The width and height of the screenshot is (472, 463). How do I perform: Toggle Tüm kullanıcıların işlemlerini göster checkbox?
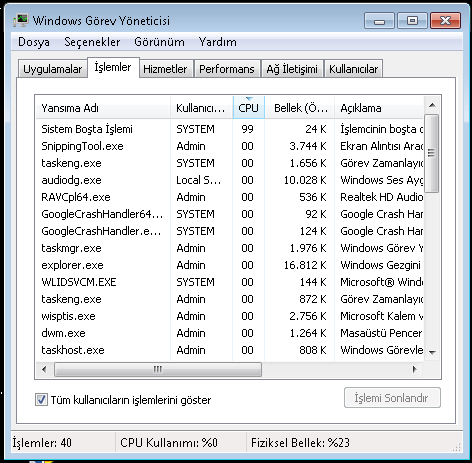tap(41, 399)
